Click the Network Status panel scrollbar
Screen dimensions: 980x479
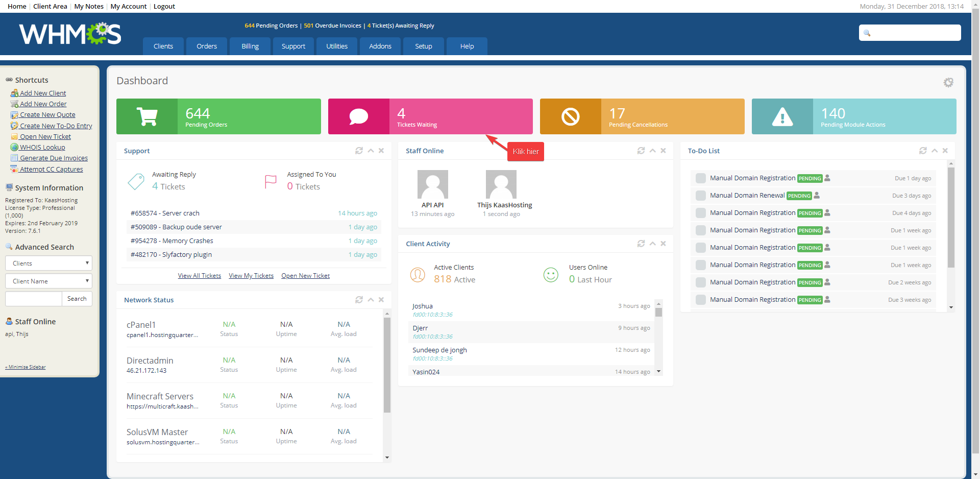click(x=387, y=365)
